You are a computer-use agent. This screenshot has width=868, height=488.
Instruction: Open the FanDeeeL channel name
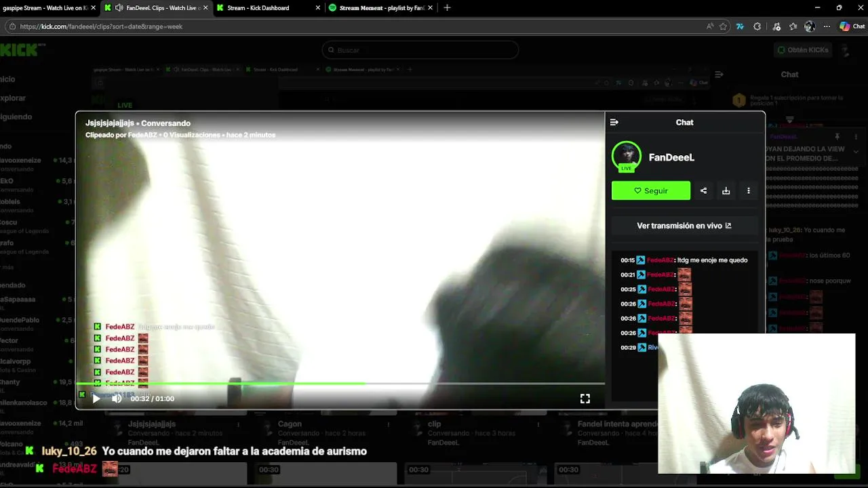(x=671, y=157)
